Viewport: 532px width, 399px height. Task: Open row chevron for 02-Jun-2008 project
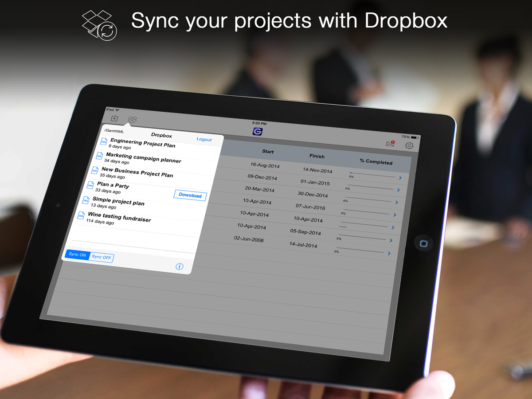[x=389, y=253]
